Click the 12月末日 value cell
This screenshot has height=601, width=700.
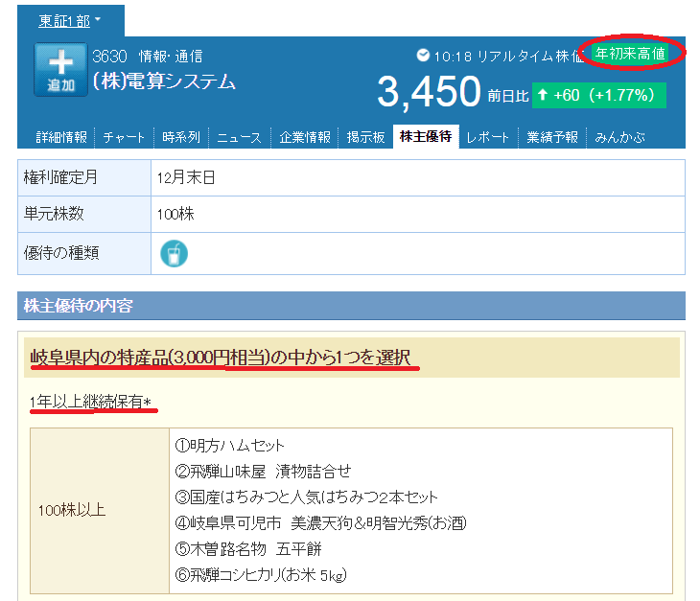click(418, 177)
